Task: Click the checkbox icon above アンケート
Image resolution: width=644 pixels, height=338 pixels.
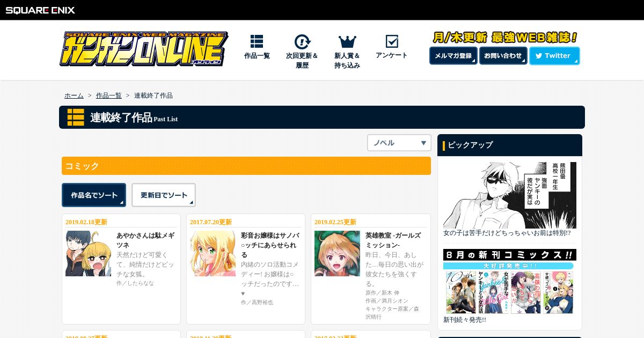Action: (x=392, y=41)
